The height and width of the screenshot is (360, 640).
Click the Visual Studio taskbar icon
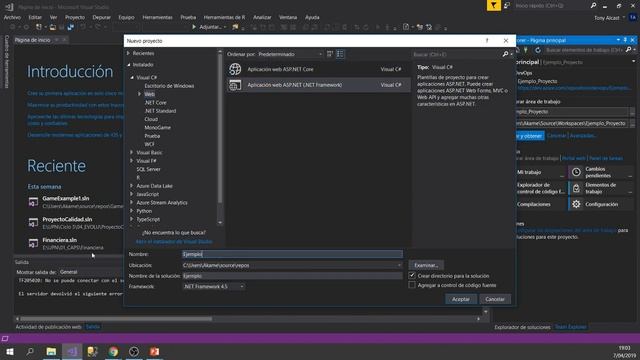coord(72,351)
